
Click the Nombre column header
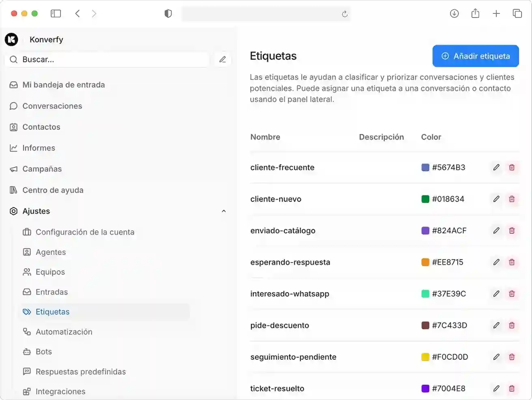[x=265, y=137]
